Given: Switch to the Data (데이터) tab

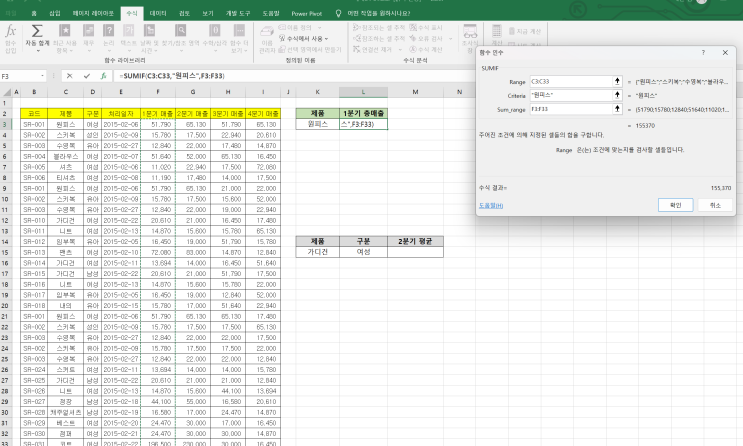Looking at the screenshot, I should (x=158, y=13).
